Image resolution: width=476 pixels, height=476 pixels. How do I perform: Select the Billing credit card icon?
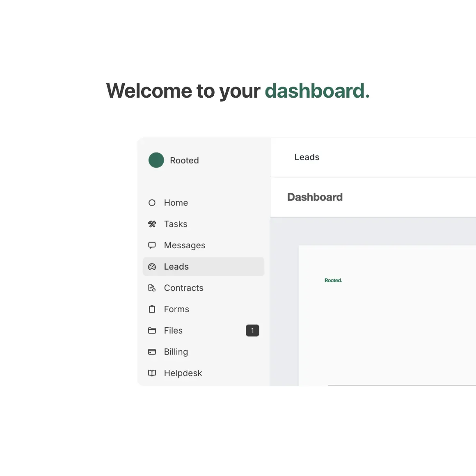152,352
